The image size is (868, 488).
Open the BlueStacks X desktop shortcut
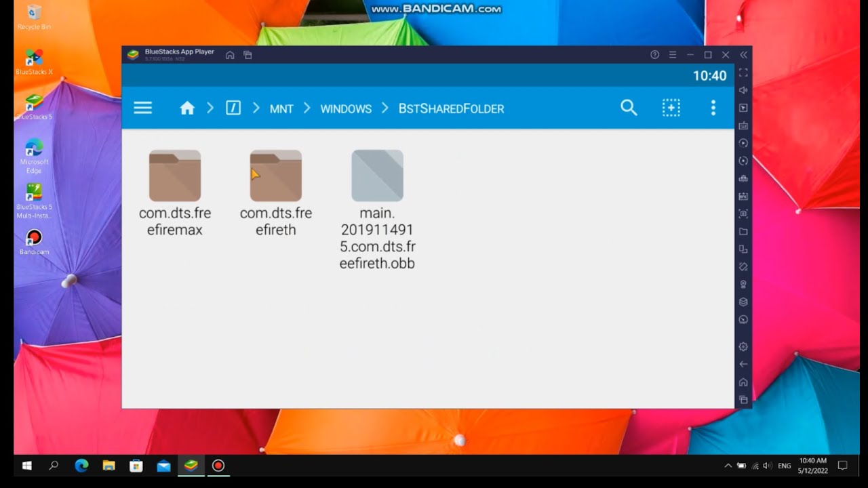(34, 62)
